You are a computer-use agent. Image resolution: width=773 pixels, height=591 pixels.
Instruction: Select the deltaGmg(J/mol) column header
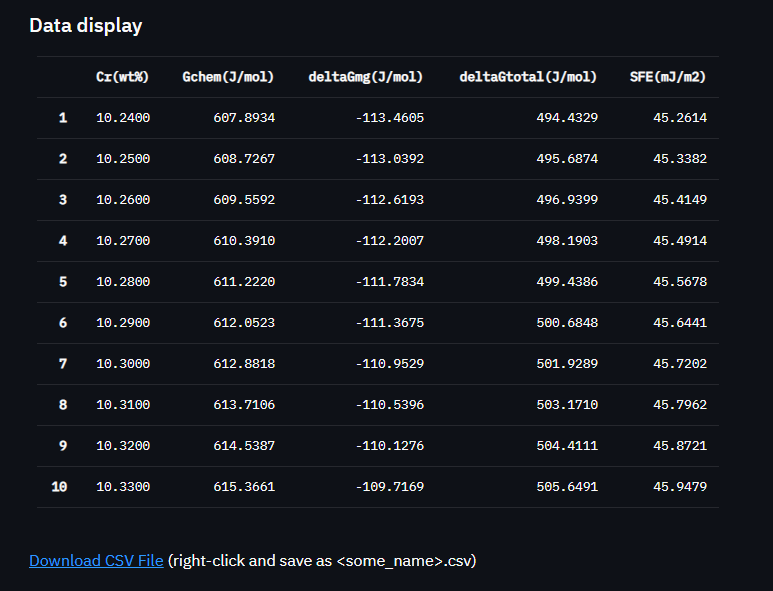(366, 77)
